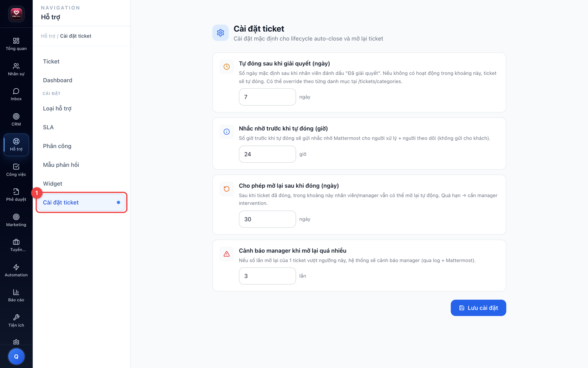Open Tổng quan in the sidebar
The height and width of the screenshot is (368, 588).
click(16, 44)
